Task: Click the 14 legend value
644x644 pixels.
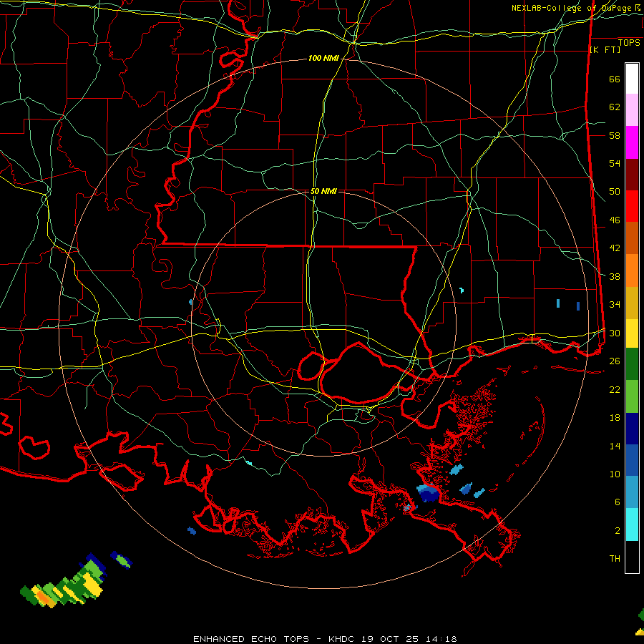Action: click(615, 446)
